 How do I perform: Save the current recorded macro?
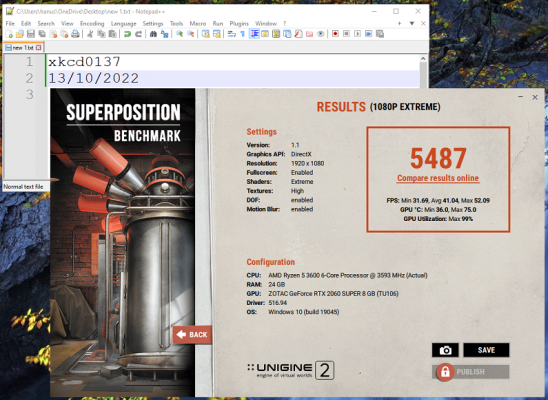[380, 34]
